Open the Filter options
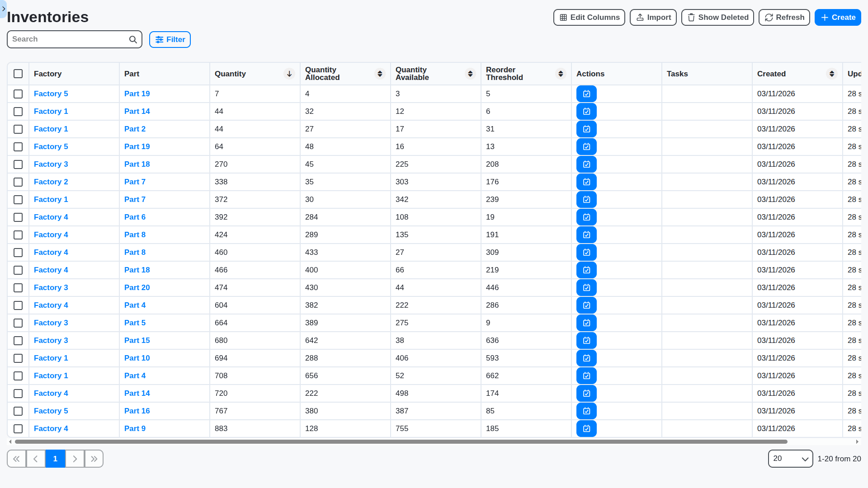The height and width of the screenshot is (488, 868). tap(170, 39)
